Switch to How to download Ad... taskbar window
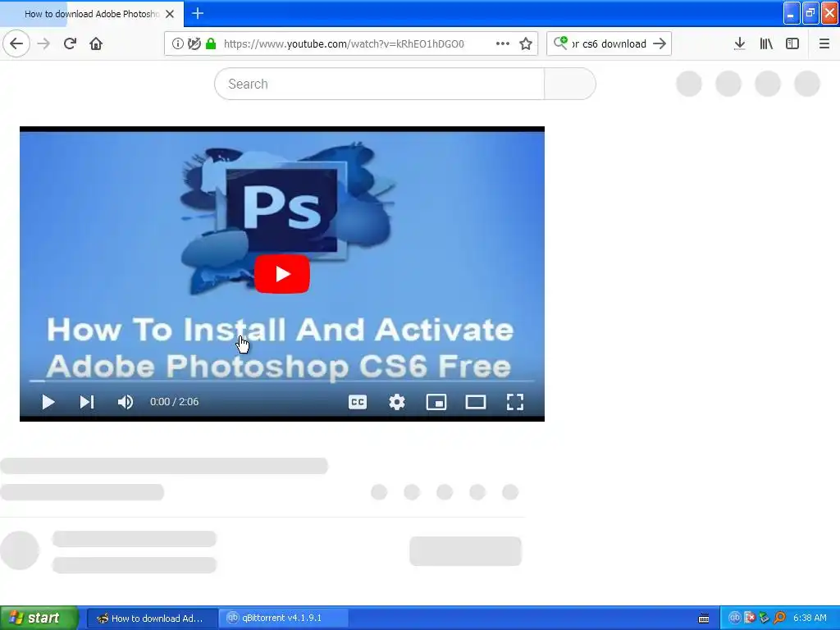Screen dimensions: 840x630 pyautogui.click(x=152, y=619)
